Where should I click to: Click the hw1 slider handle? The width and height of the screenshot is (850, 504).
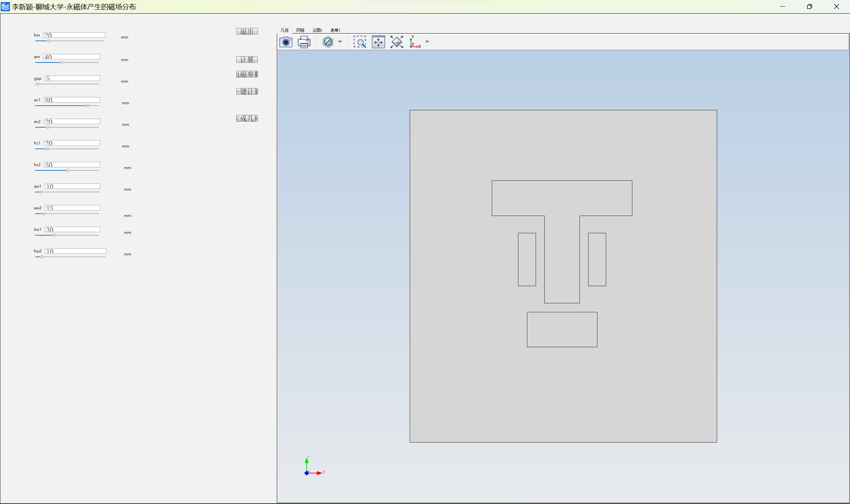(x=54, y=235)
